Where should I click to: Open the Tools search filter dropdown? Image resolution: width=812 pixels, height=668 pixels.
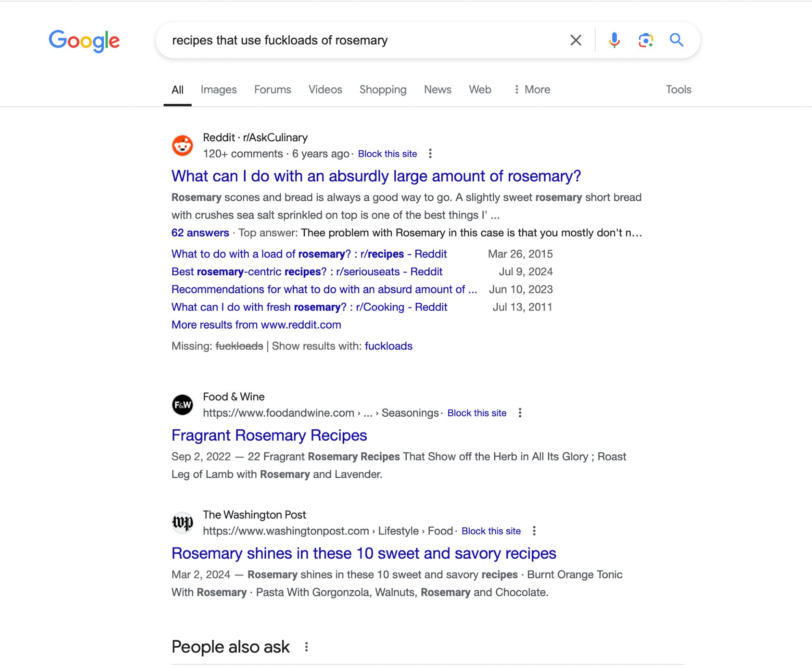point(678,89)
